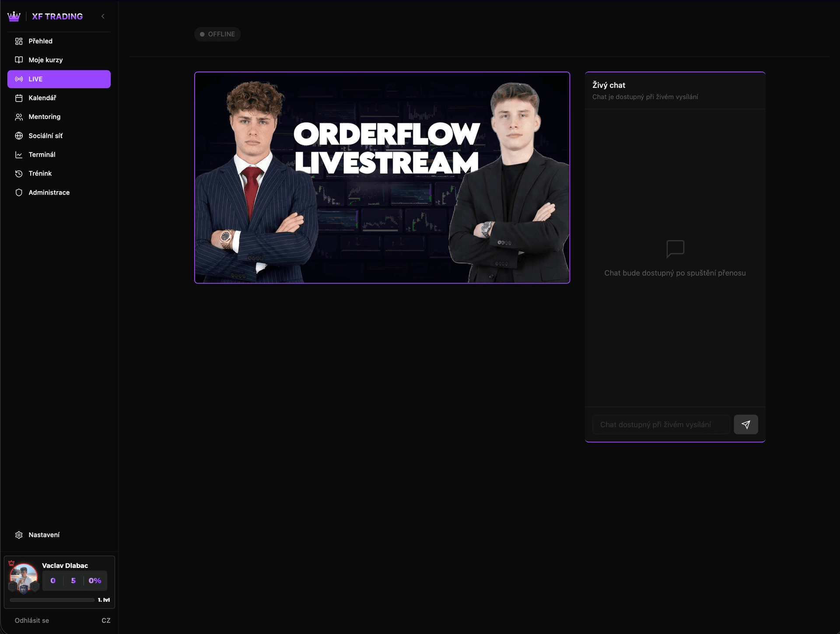840x634 pixels.
Task: Click the LIVE broadcast signal icon
Action: coord(19,79)
